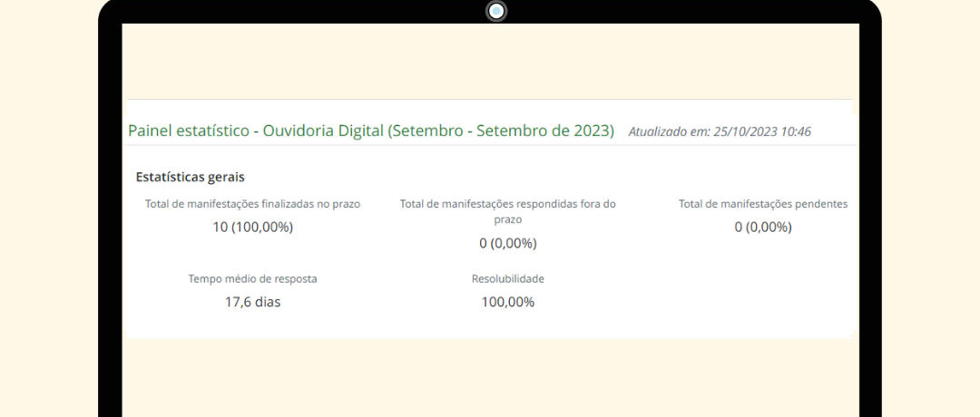980x417 pixels.
Task: Click the Atualizado em 25/10/2023 timestamp
Action: tap(720, 131)
